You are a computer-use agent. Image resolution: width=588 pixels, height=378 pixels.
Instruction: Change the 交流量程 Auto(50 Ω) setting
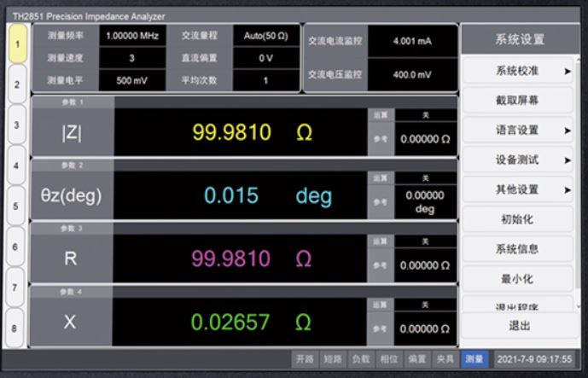click(265, 37)
